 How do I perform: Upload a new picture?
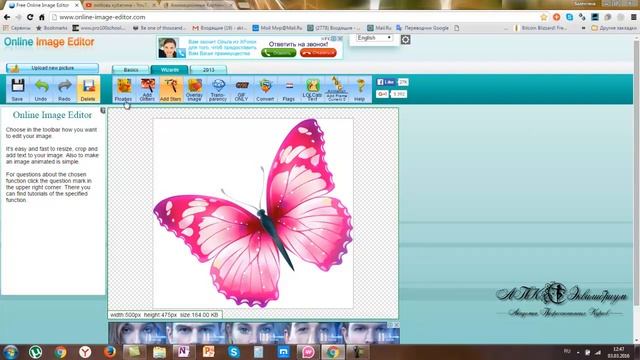pyautogui.click(x=52, y=68)
